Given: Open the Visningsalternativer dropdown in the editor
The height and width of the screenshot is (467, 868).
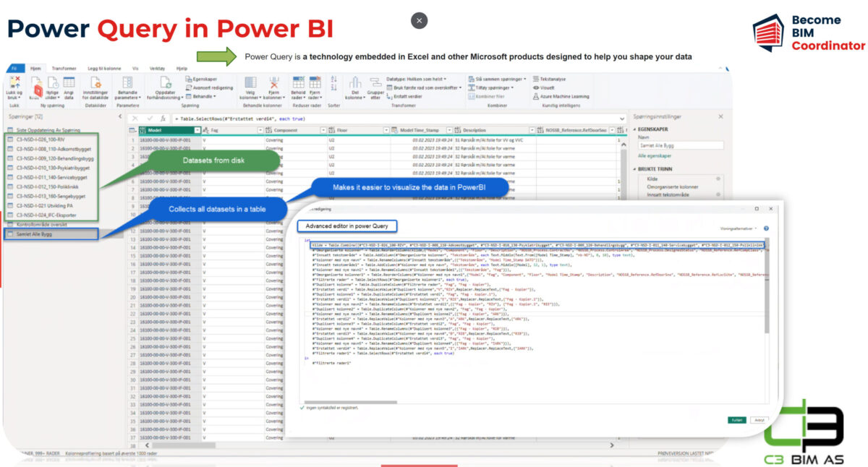Looking at the screenshot, I should (739, 228).
